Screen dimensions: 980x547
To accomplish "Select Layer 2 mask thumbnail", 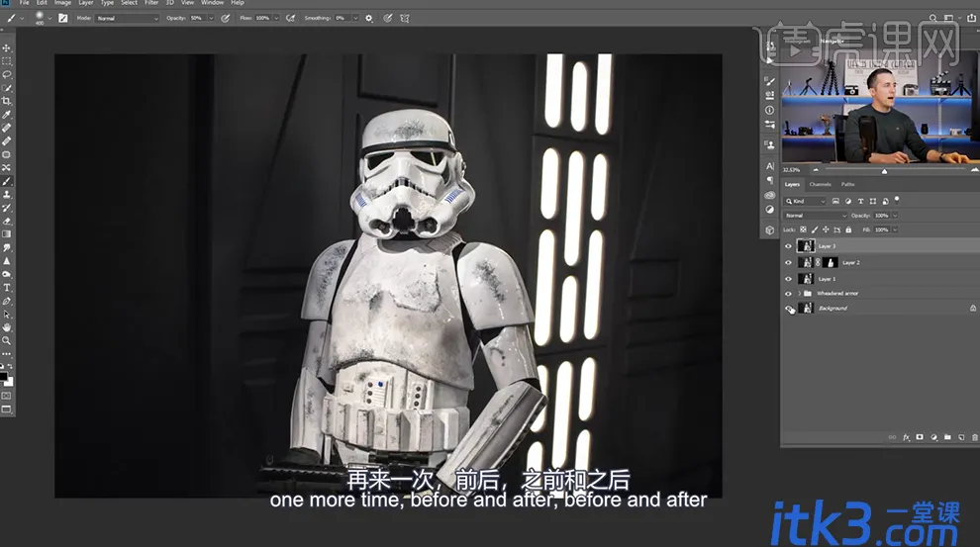I will click(830, 263).
